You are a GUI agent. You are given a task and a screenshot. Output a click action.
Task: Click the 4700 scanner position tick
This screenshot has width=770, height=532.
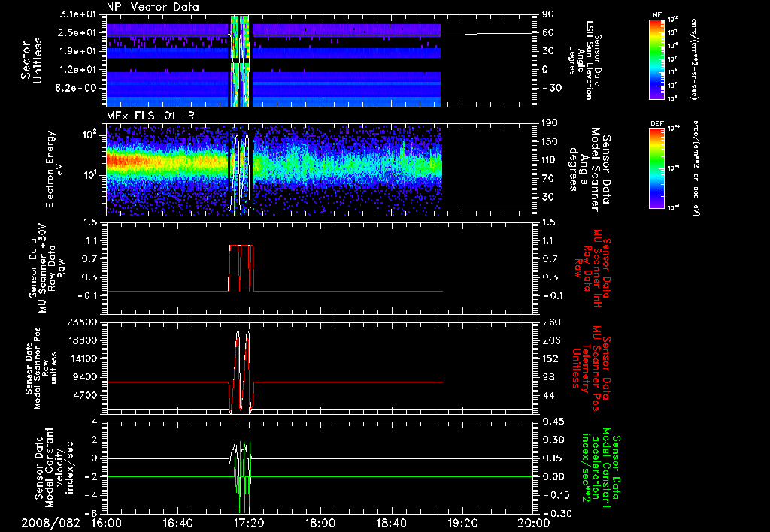point(86,395)
